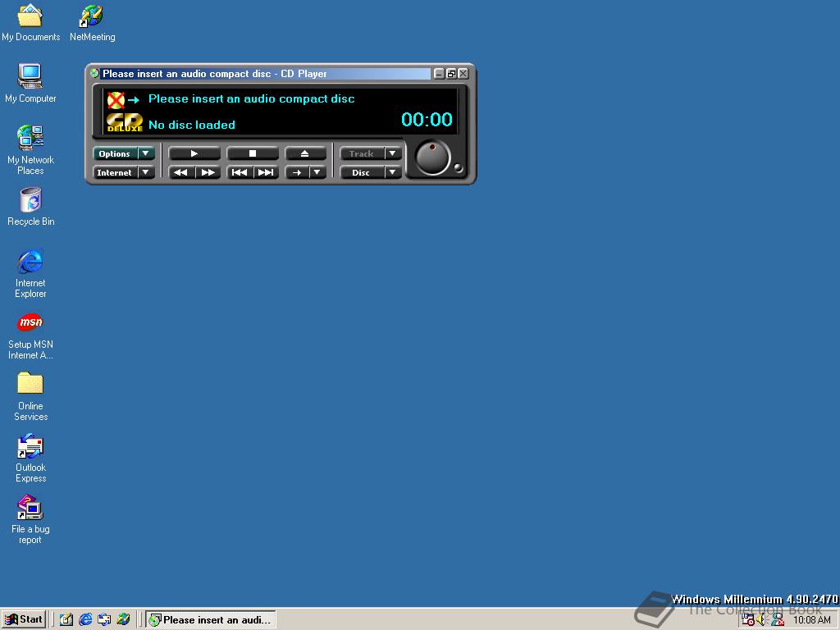Click the Options button in CD Player
Image resolution: width=840 pixels, height=630 pixels.
(x=115, y=153)
